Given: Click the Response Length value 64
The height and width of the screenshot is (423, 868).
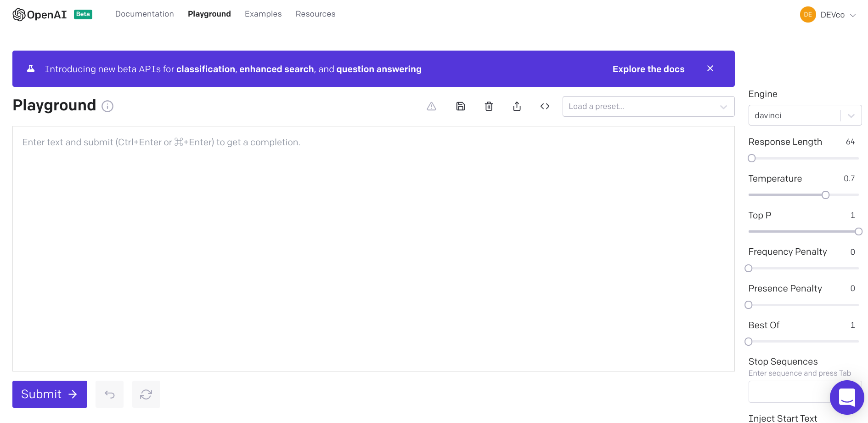Looking at the screenshot, I should (x=850, y=142).
